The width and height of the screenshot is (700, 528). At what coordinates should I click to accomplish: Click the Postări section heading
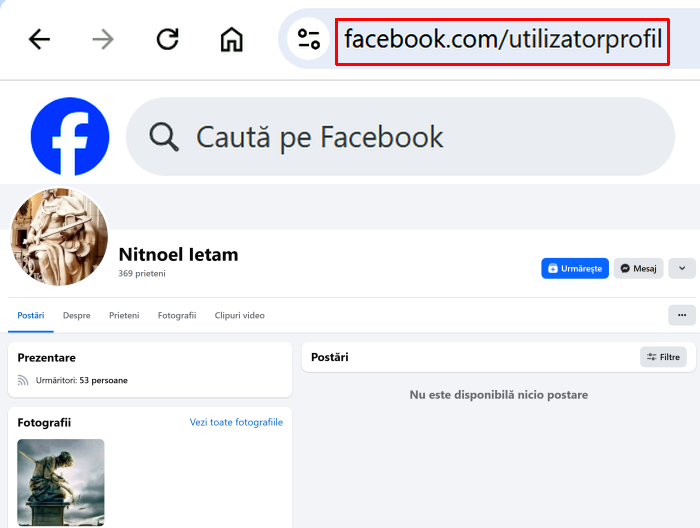(x=329, y=357)
